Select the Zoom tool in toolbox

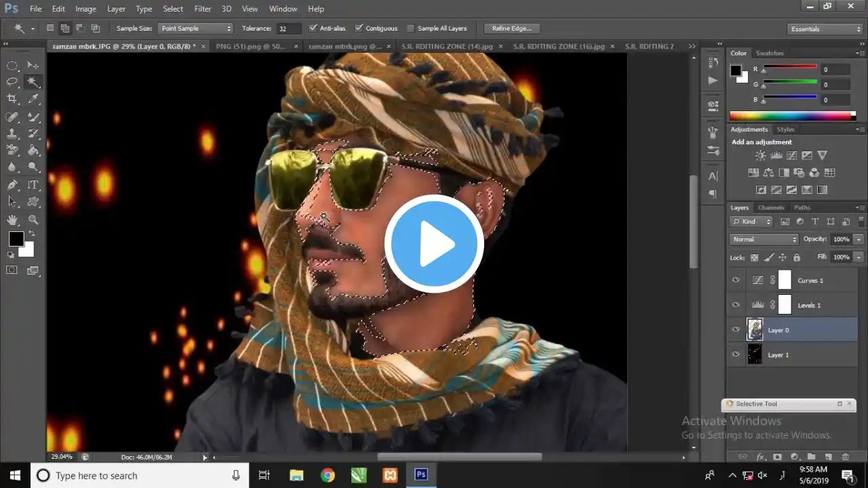[x=33, y=220]
